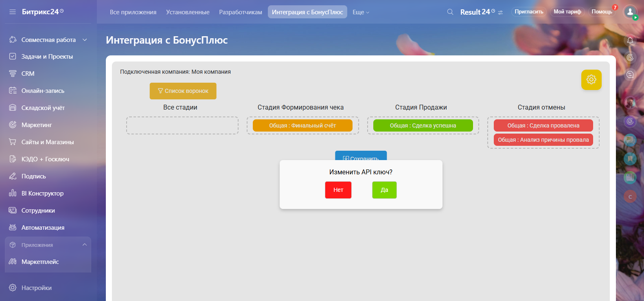Open Настройки at the sidebar bottom
The width and height of the screenshot is (644, 301).
coord(36,288)
